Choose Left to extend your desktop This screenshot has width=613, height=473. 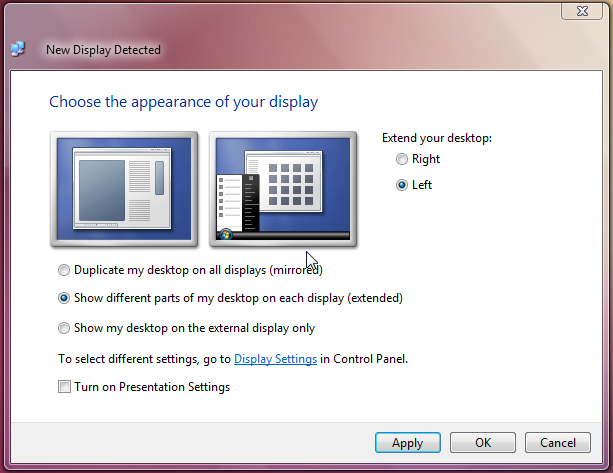pos(401,185)
